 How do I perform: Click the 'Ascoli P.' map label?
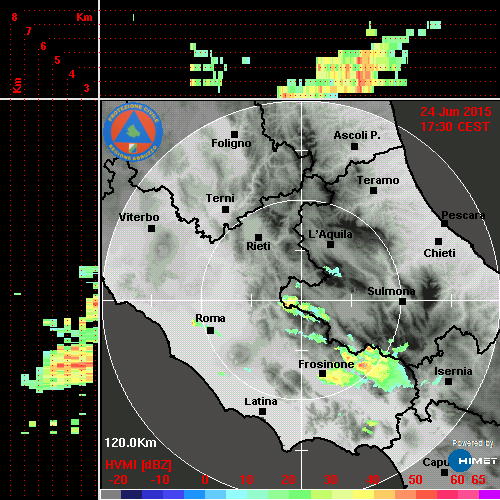[x=357, y=135]
